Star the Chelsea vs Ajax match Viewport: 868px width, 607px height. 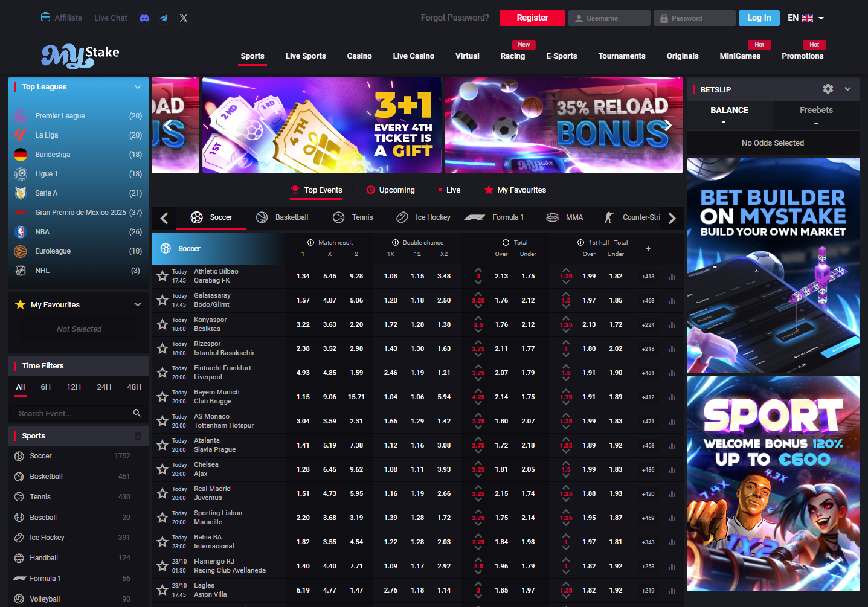point(162,469)
